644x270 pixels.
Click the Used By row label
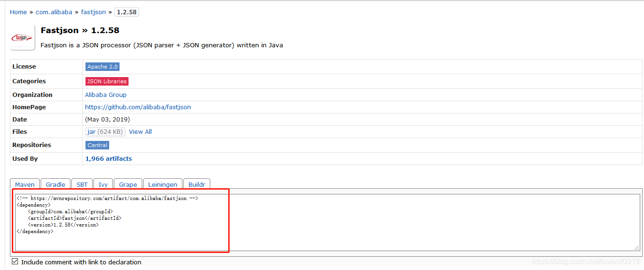pos(25,158)
